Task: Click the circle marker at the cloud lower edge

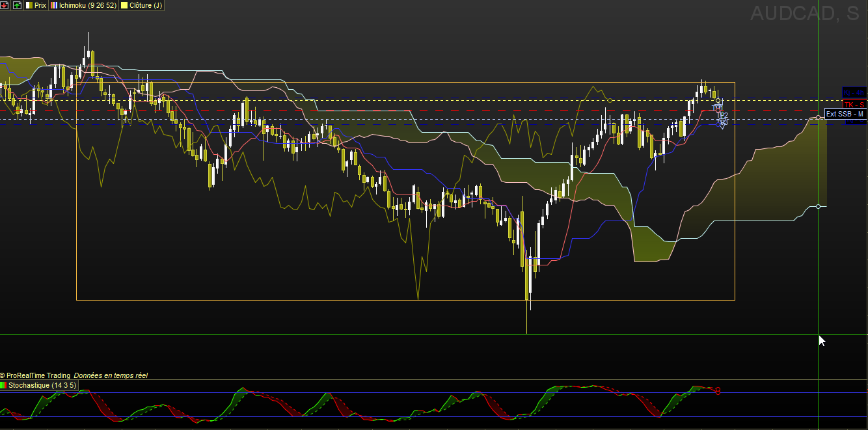Action: 819,206
